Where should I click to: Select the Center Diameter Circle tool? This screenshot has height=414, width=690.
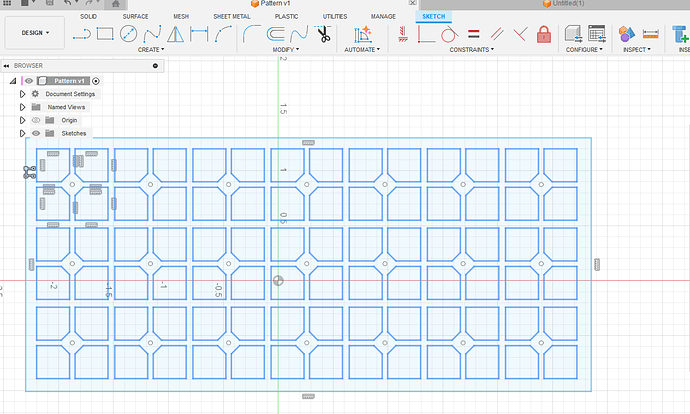point(128,34)
